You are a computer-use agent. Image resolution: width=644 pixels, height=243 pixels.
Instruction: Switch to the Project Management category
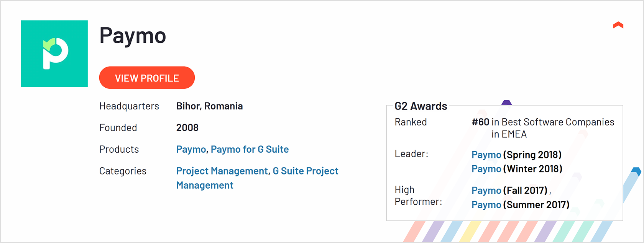[222, 171]
